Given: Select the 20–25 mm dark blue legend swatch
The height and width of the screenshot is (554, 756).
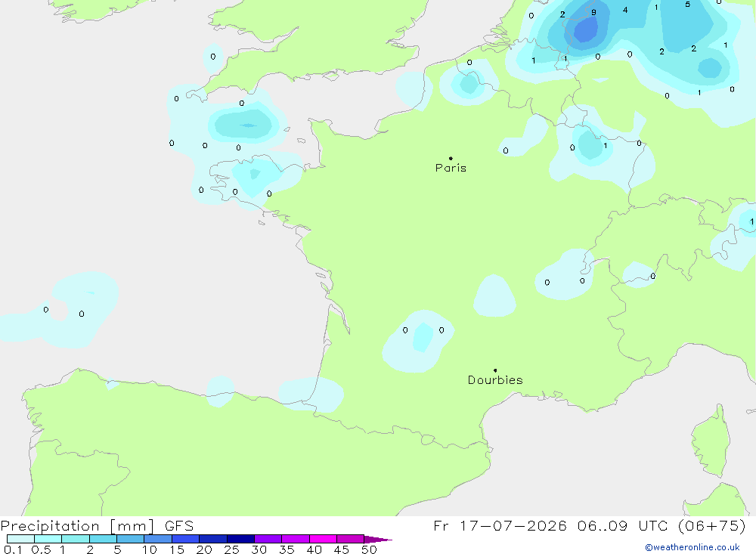Looking at the screenshot, I should click(213, 539).
